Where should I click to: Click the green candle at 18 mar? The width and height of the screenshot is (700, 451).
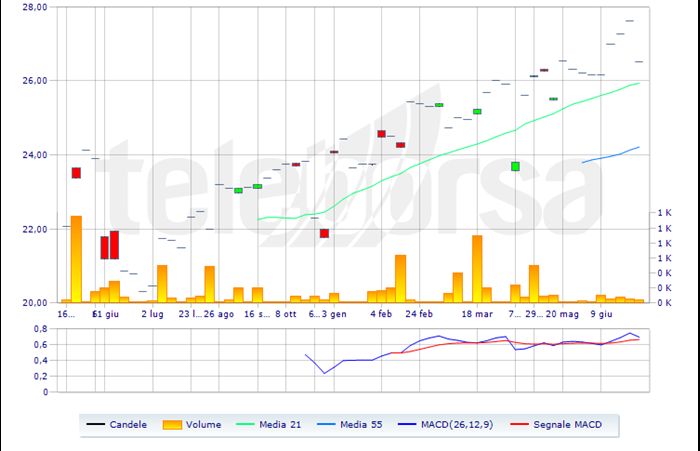(x=477, y=112)
